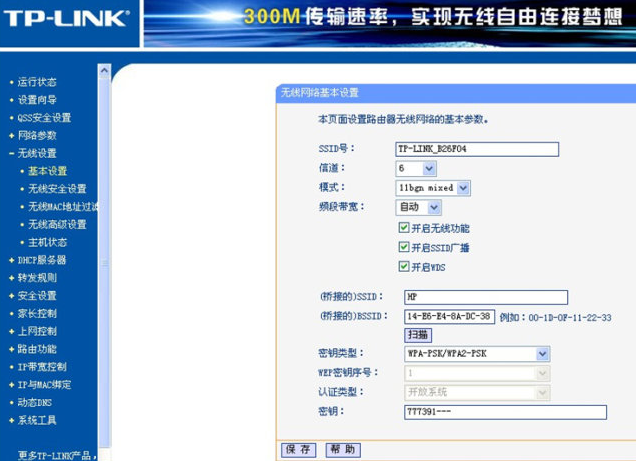
Task: Select 无线高级设置 submenu item
Action: tap(57, 225)
